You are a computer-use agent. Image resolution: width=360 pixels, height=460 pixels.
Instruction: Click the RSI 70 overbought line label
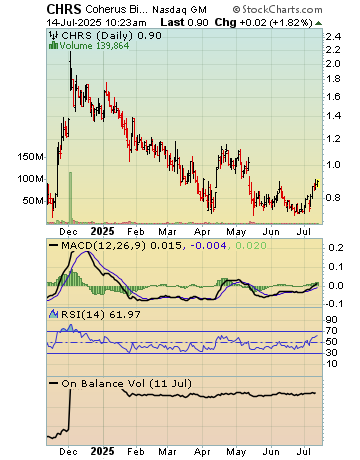point(331,331)
